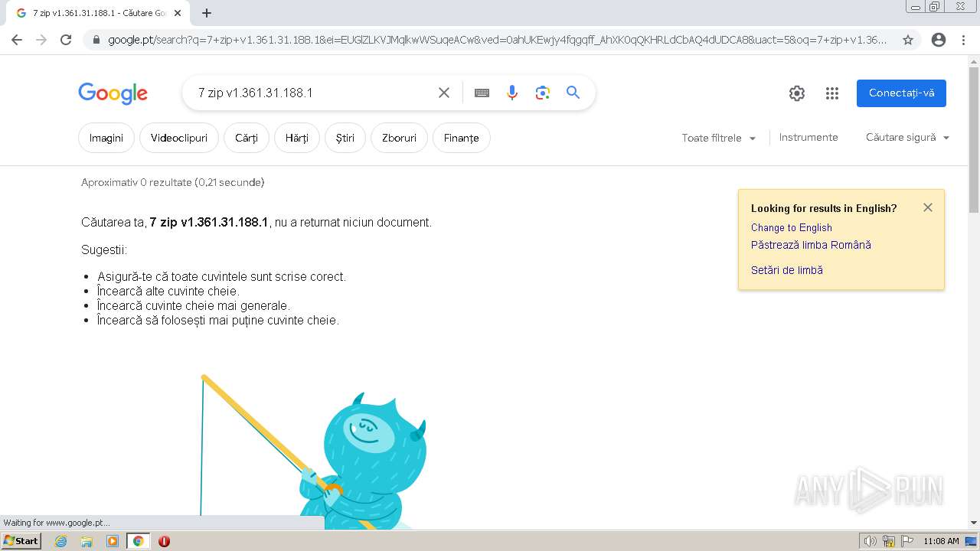
Task: Choose Change to English
Action: click(x=792, y=227)
